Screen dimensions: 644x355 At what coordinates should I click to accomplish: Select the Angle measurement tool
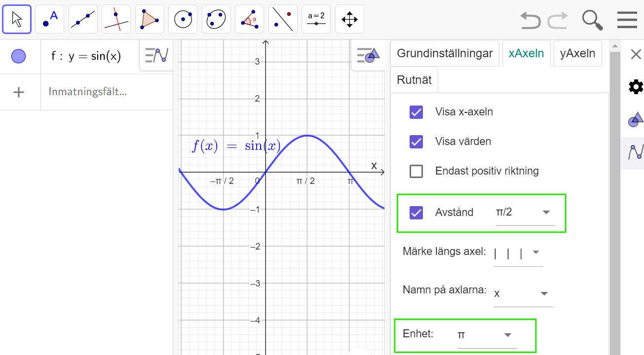249,19
